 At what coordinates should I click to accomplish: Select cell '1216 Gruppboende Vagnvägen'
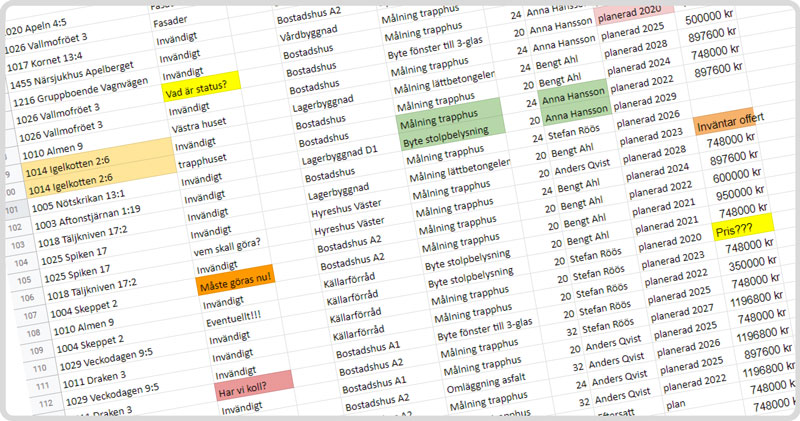click(x=81, y=92)
